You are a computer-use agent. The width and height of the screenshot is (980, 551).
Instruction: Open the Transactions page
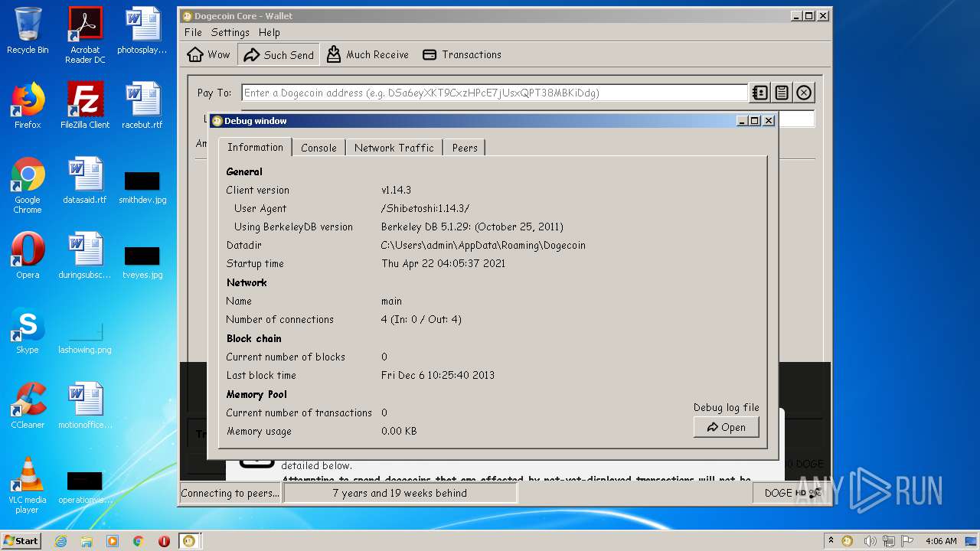pyautogui.click(x=462, y=54)
